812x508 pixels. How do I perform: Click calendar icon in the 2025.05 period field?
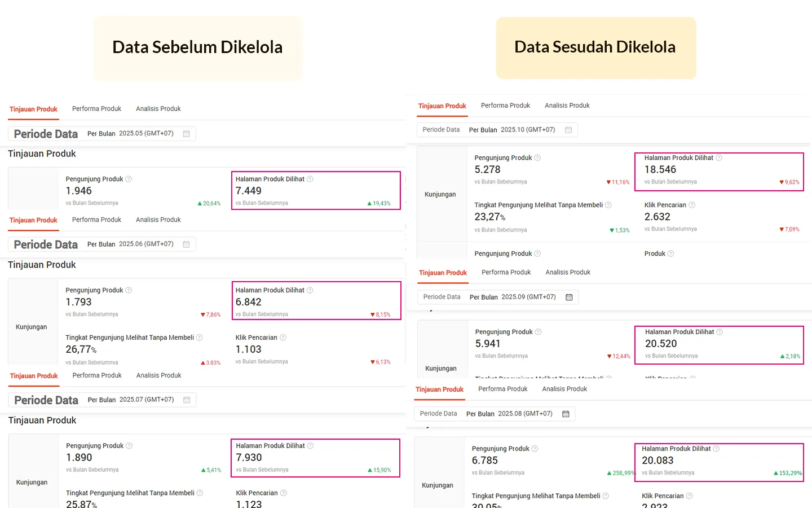click(x=187, y=134)
